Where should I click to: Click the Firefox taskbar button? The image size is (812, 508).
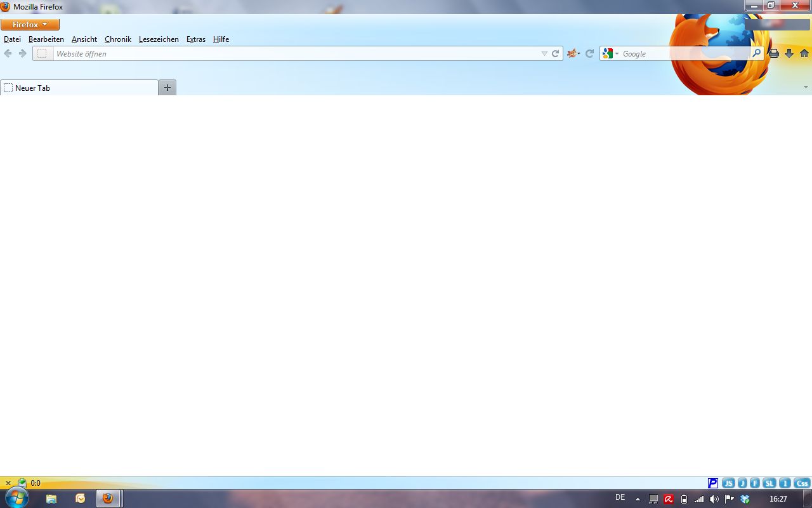point(109,498)
